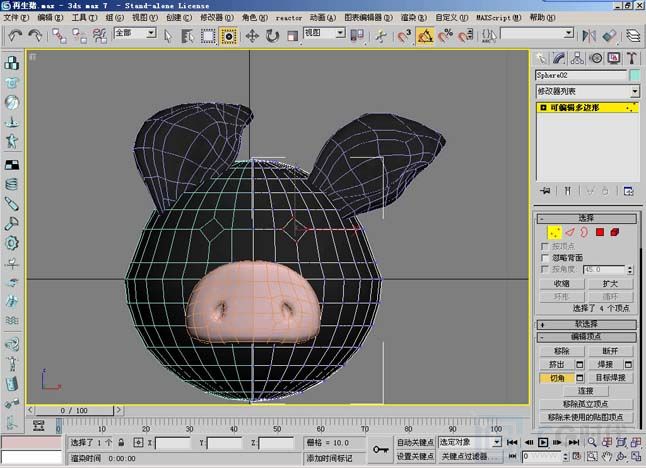Switch to the Create command panel tab
Viewport: 646px width, 468px height.
541,58
